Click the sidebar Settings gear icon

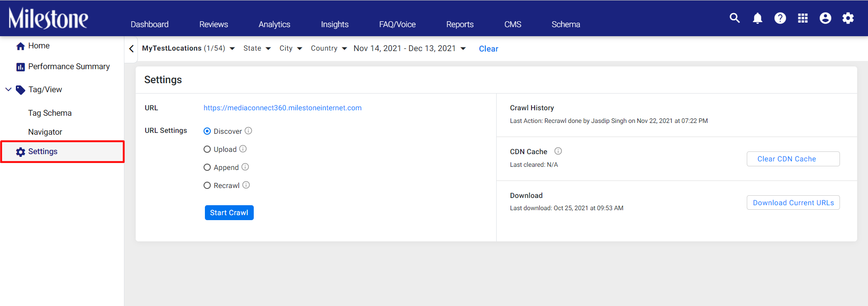[20, 152]
